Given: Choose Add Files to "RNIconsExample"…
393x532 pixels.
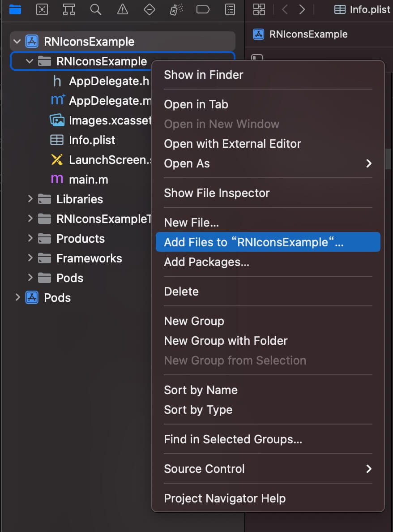Looking at the screenshot, I should click(x=254, y=242).
